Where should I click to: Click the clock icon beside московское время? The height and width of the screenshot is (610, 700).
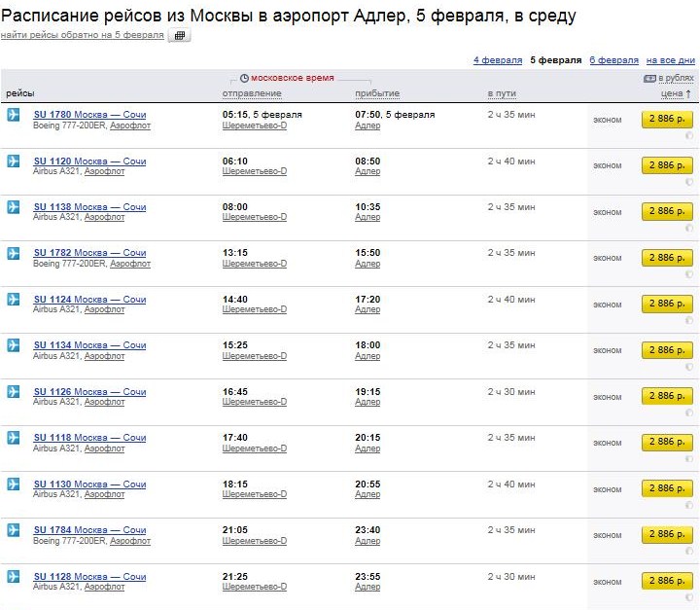pos(245,78)
